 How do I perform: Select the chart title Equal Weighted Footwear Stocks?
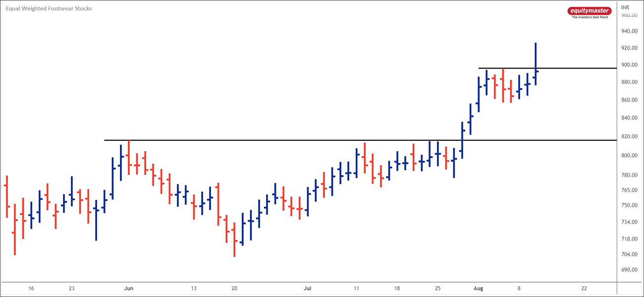[x=49, y=8]
